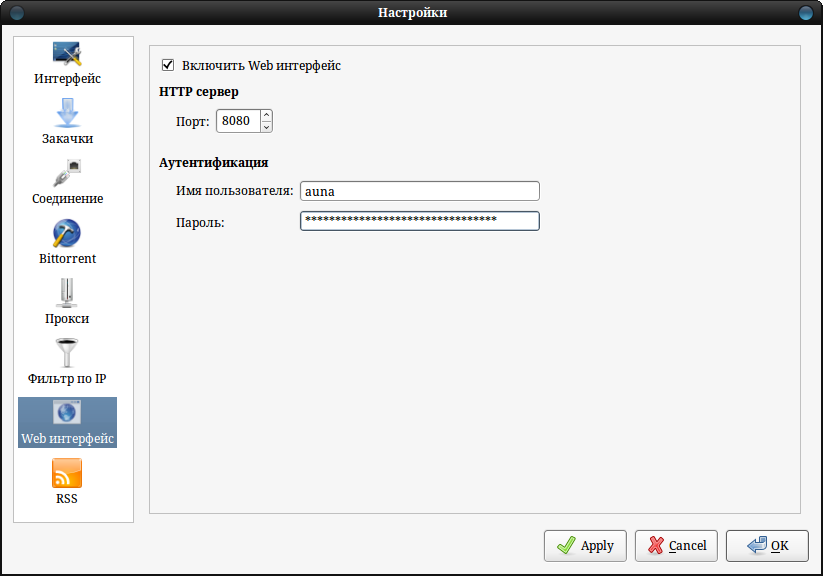
Task: Open the Bittorrent settings icon
Action: tap(67, 233)
